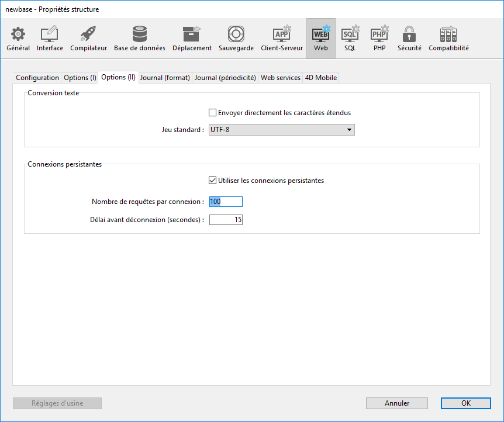
Task: Open the Compilateur rocket icon
Action: (x=88, y=34)
